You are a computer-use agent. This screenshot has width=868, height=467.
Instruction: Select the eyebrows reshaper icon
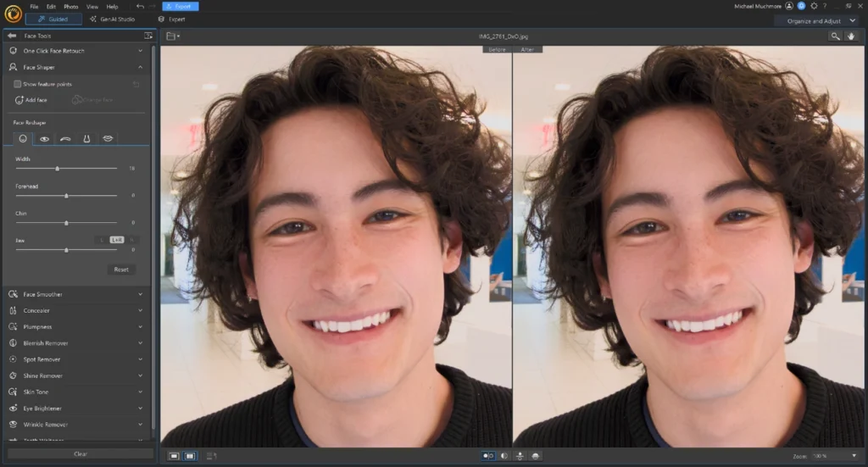click(x=65, y=138)
